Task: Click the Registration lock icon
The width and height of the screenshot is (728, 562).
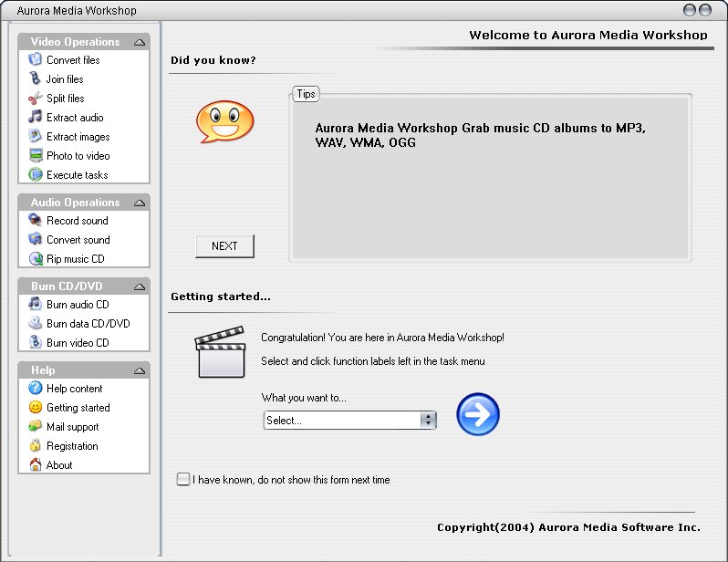Action: [35, 445]
